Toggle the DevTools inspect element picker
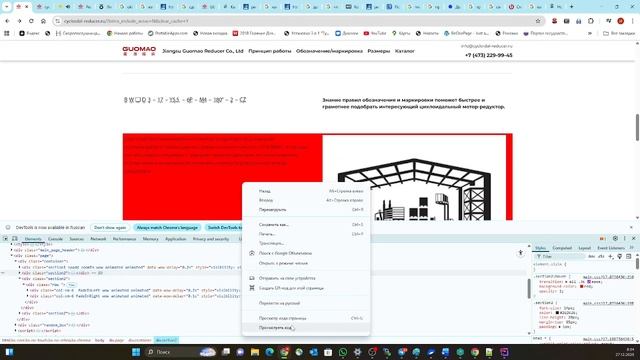 6,238
